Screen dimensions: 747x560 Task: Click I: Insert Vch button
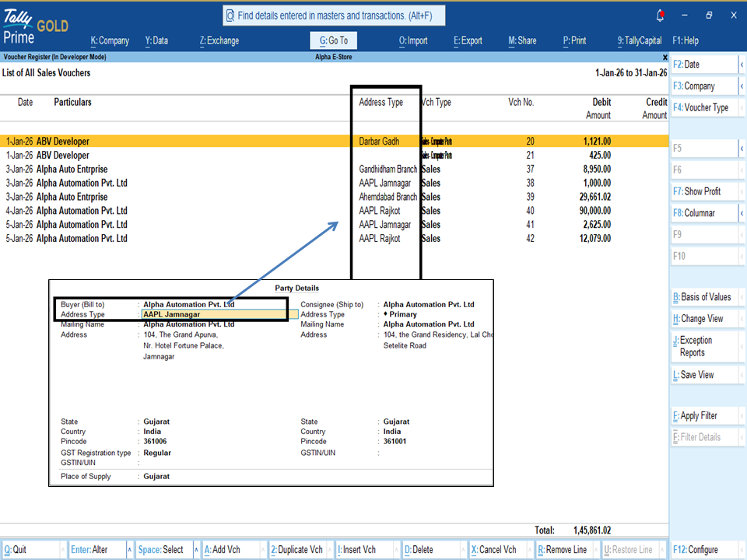pyautogui.click(x=364, y=550)
